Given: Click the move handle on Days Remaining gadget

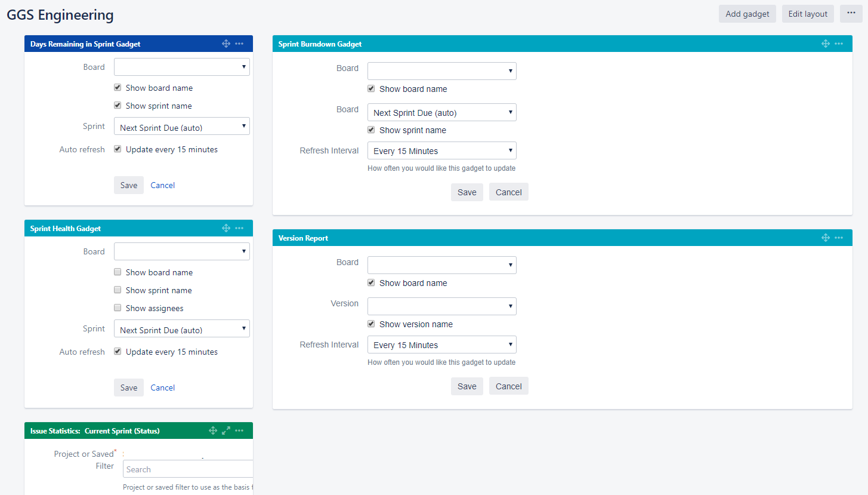Looking at the screenshot, I should pyautogui.click(x=226, y=43).
